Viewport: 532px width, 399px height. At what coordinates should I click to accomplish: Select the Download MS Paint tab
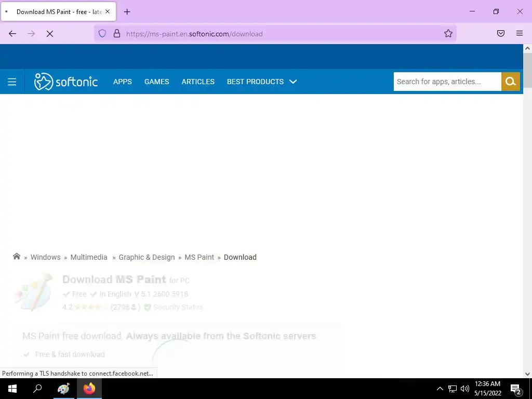tap(58, 11)
